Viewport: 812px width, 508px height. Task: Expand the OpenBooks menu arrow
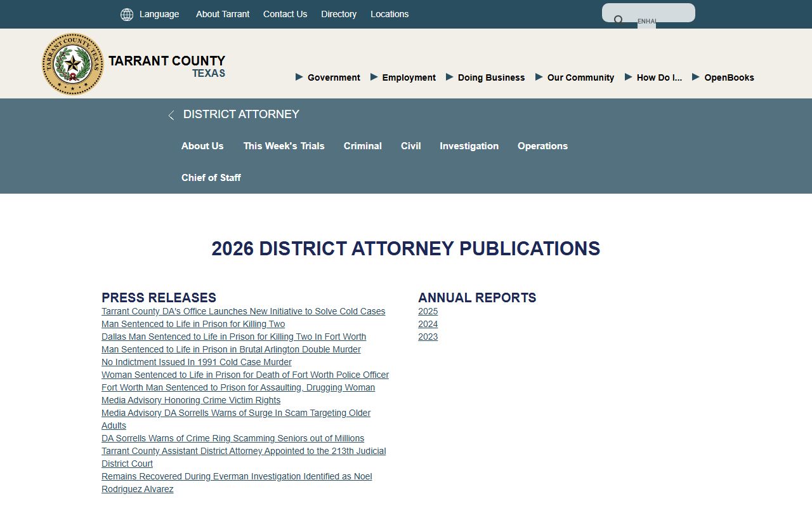point(696,77)
